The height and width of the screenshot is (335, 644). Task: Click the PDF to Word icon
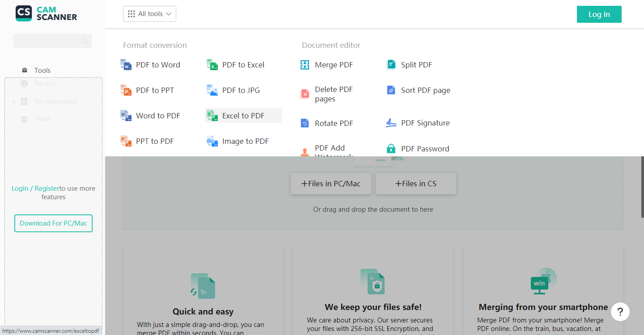[126, 65]
